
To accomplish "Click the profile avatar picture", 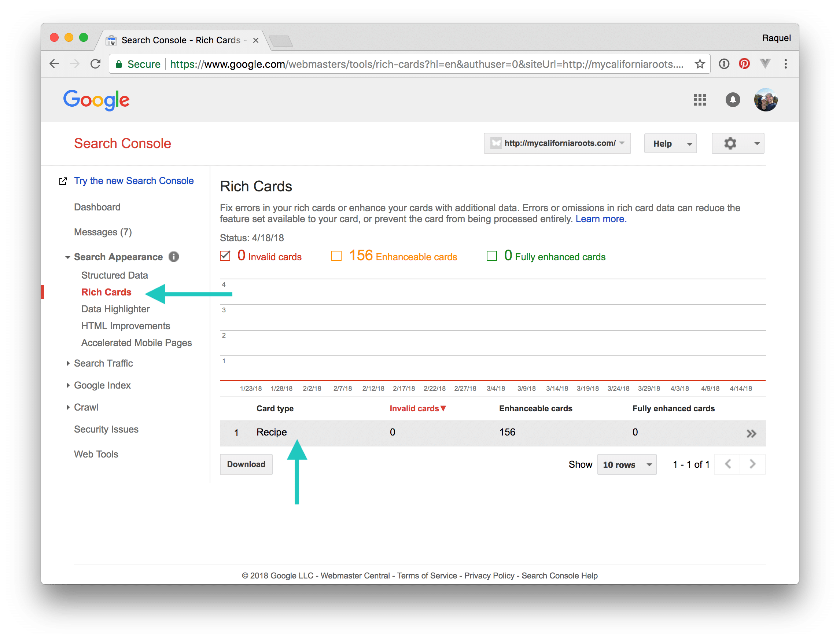I will [x=765, y=100].
